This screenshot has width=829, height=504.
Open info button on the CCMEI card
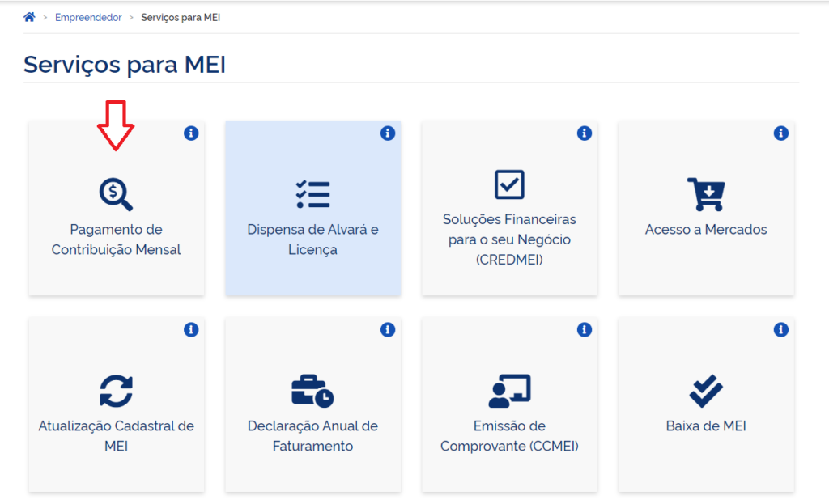(x=585, y=329)
